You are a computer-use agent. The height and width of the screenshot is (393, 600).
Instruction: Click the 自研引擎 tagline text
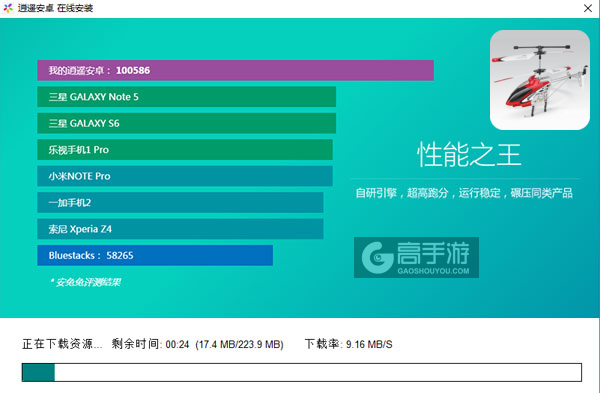coord(464,193)
